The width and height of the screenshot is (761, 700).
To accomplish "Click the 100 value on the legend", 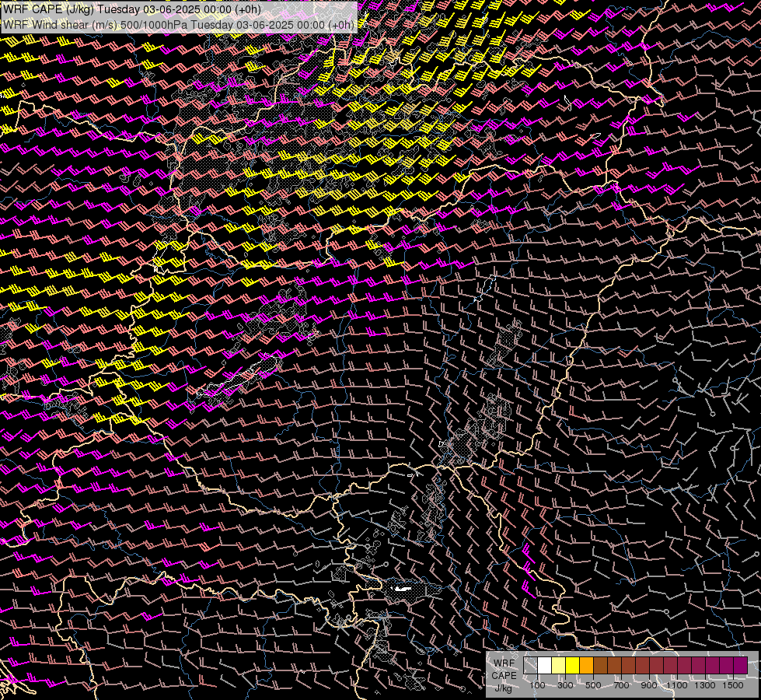I will click(x=537, y=685).
